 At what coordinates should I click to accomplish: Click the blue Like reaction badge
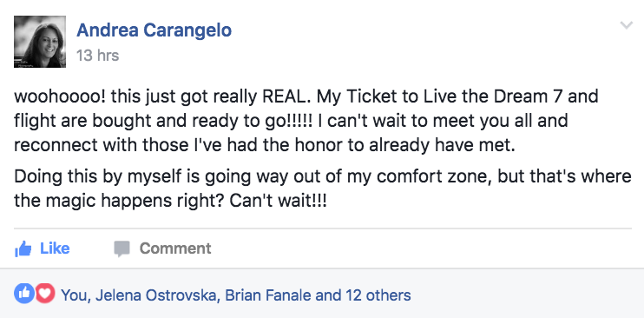23,294
